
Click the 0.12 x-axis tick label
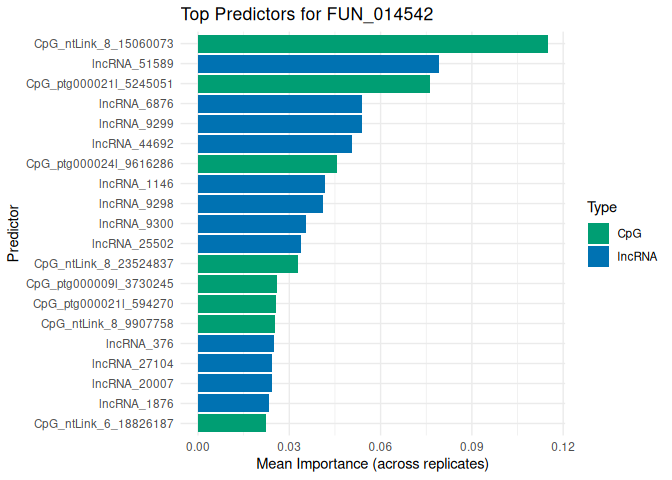pos(562,446)
